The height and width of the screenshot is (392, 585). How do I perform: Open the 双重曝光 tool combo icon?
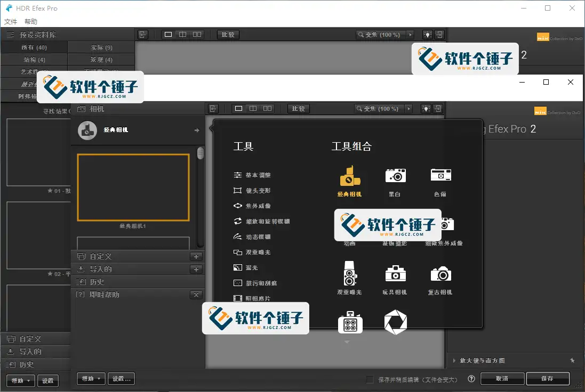[x=350, y=274]
